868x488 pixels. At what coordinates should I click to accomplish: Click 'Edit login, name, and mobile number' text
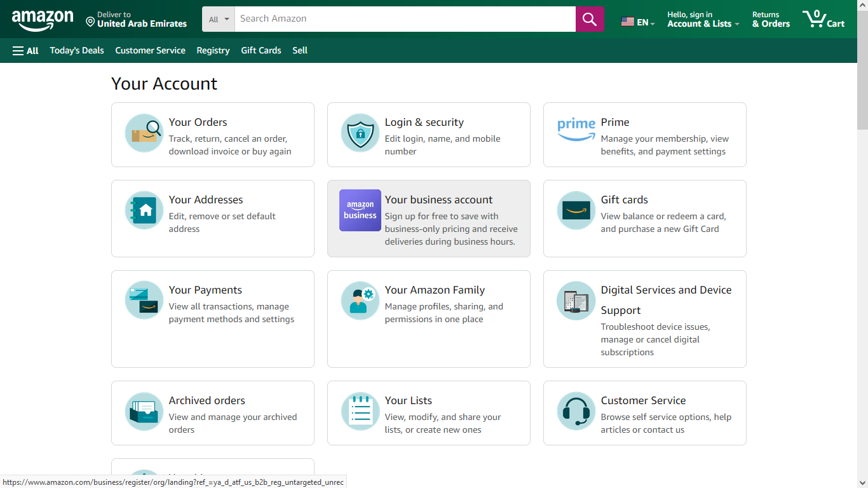tap(442, 146)
